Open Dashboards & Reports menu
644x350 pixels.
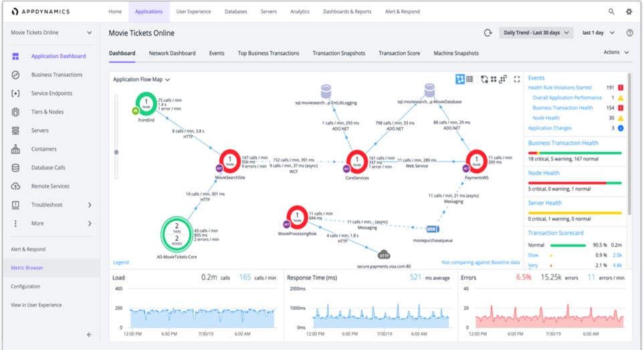click(347, 11)
